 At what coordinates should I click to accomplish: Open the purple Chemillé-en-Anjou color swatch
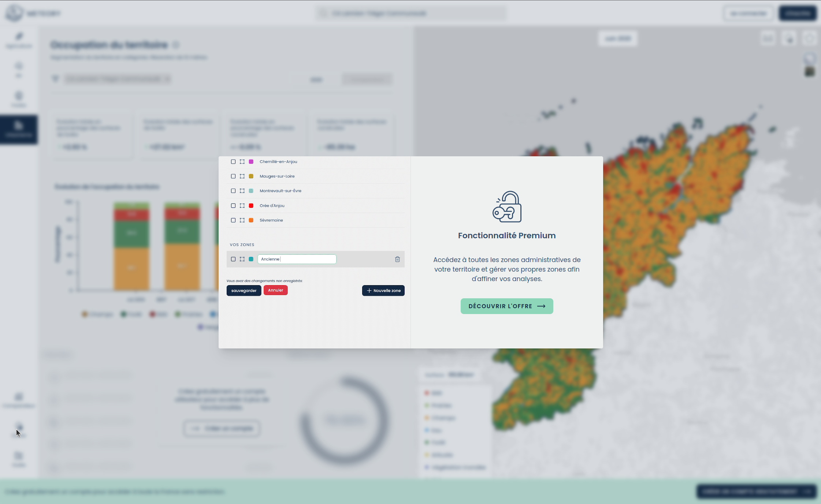point(251,162)
